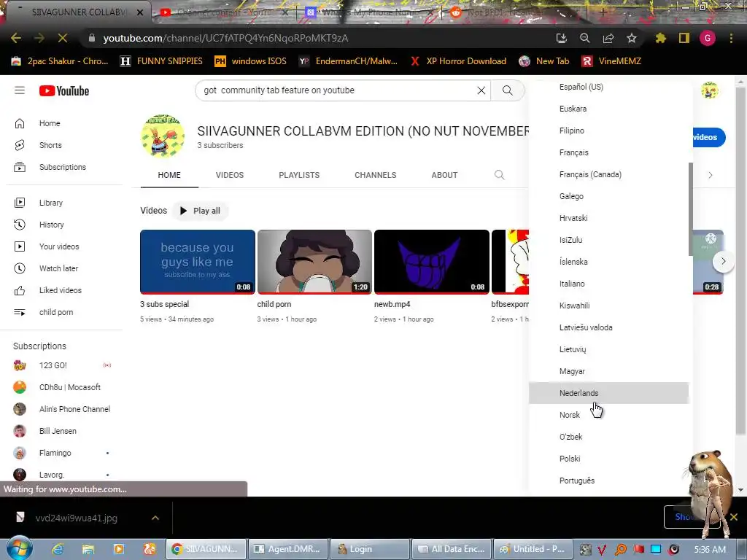
Task: Switch to the Untitled Paint taskbar window
Action: pos(532,549)
